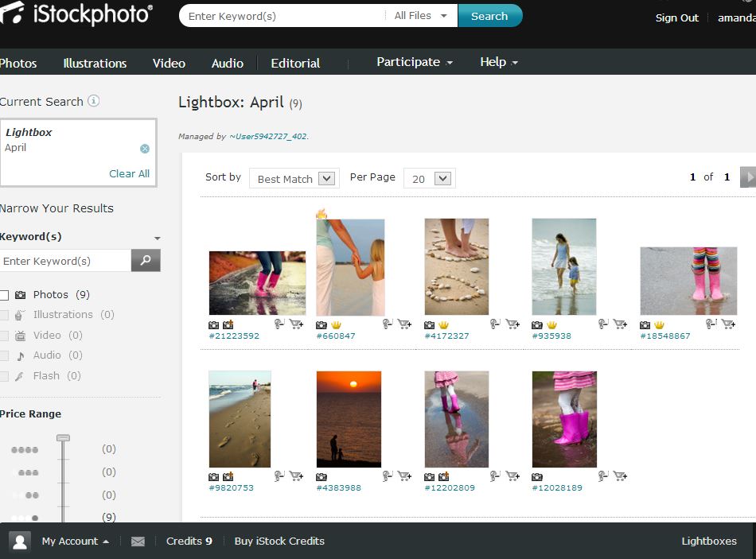Click the info icon beside Current Search

(94, 101)
